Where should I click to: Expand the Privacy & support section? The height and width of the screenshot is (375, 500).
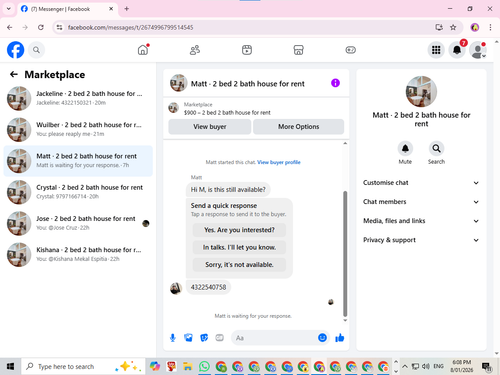[421, 240]
